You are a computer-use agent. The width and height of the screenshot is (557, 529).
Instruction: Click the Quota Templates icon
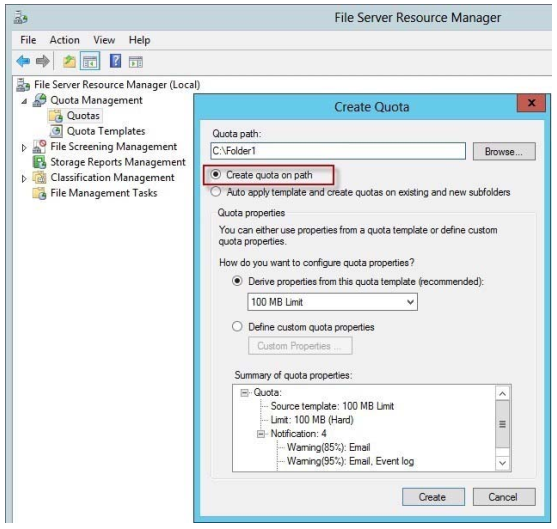[x=56, y=131]
